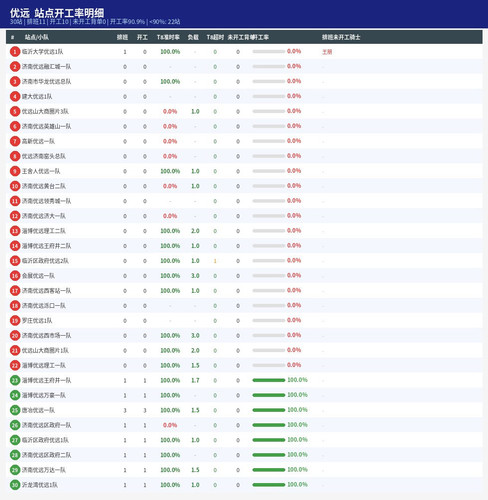Click the 排班 column header

[x=122, y=37]
